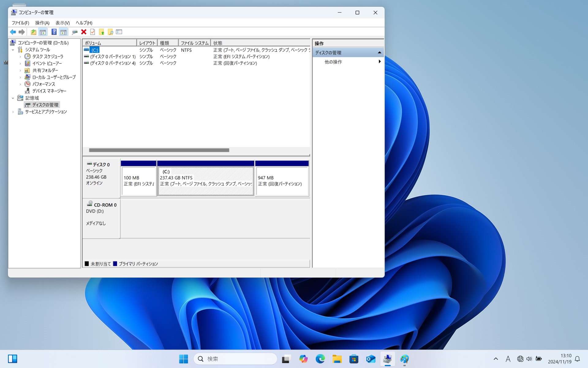The width and height of the screenshot is (588, 368).
Task: Expand サービスとアプリケーション node
Action: (x=13, y=112)
